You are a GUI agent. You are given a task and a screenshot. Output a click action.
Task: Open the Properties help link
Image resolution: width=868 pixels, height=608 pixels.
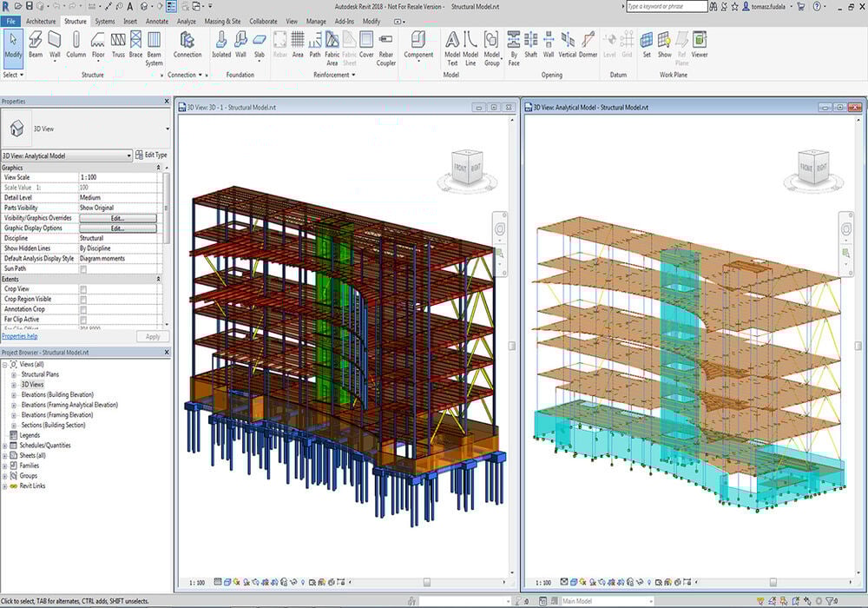20,337
